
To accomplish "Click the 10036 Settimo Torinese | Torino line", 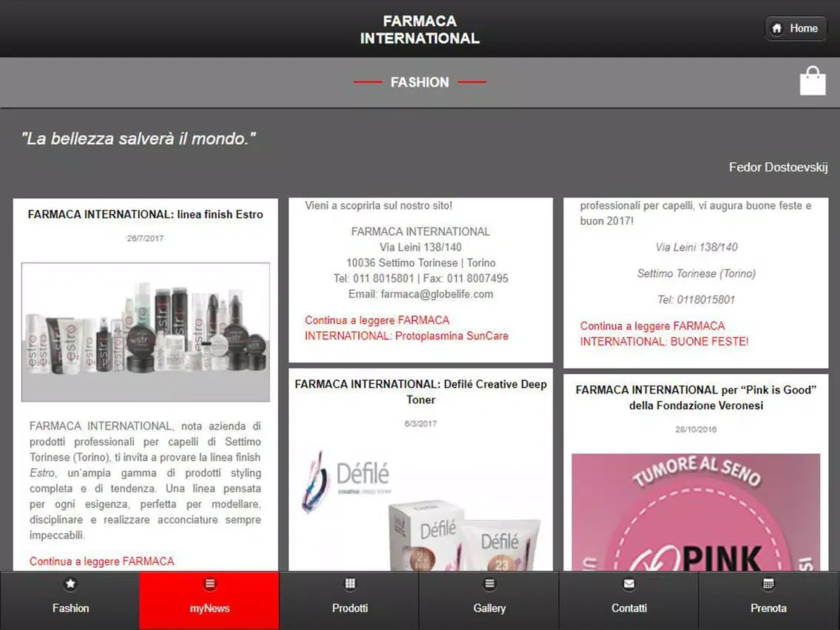I will pyautogui.click(x=421, y=263).
